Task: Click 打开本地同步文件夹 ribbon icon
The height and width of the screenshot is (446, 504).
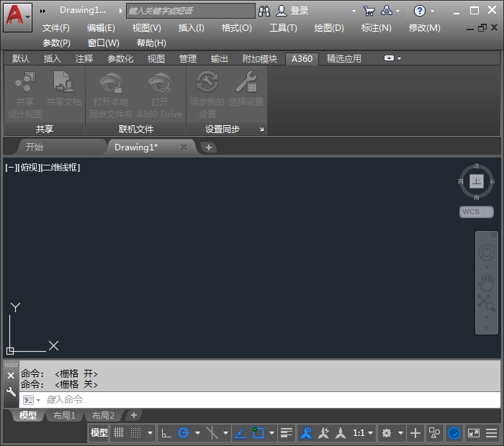Action: [x=111, y=83]
